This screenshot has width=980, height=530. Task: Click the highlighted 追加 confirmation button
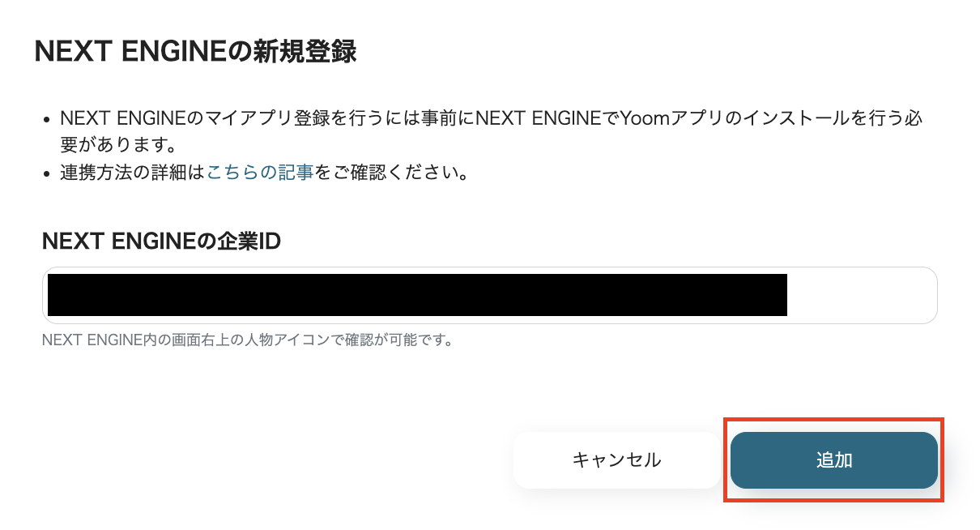tap(833, 459)
